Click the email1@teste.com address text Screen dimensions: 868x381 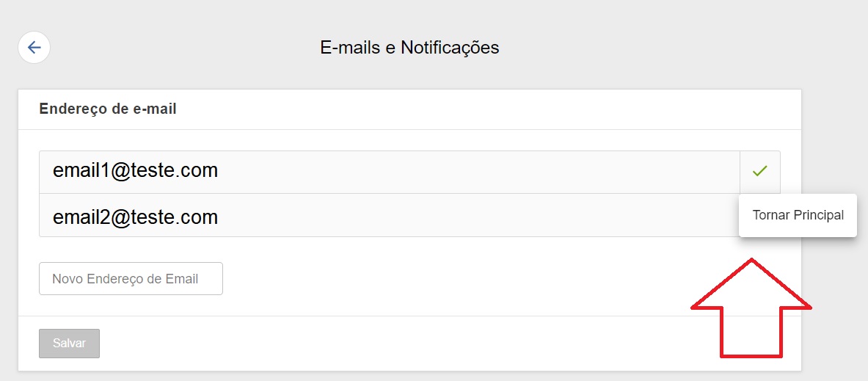(135, 171)
